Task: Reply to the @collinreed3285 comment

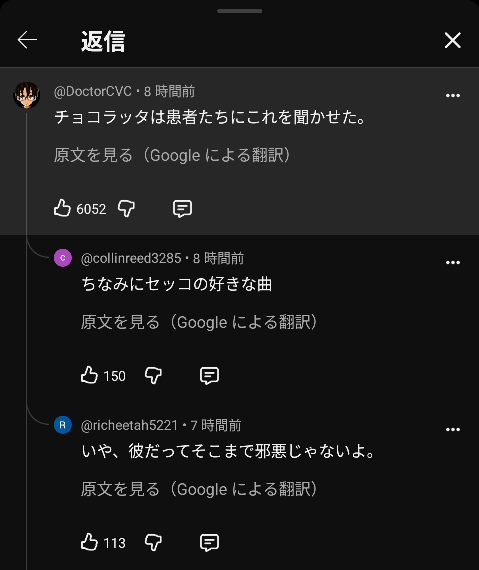Action: click(x=209, y=376)
